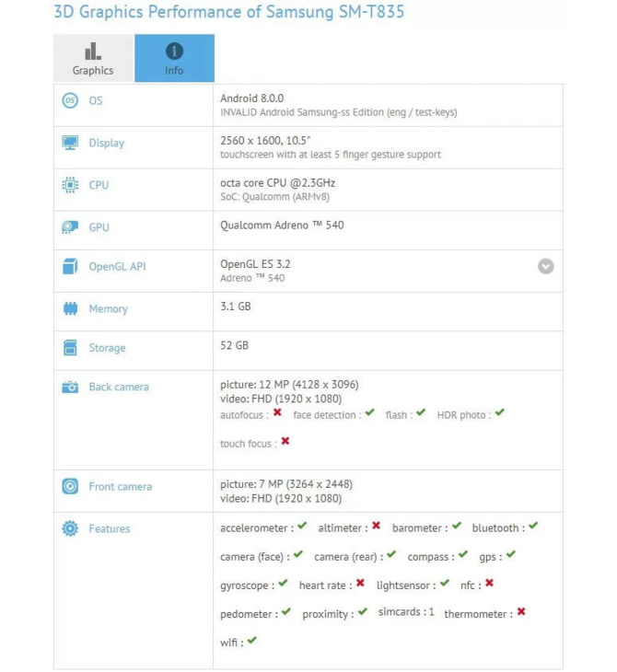This screenshot has width=617, height=672.
Task: Click the pedometer green check
Action: click(x=286, y=611)
